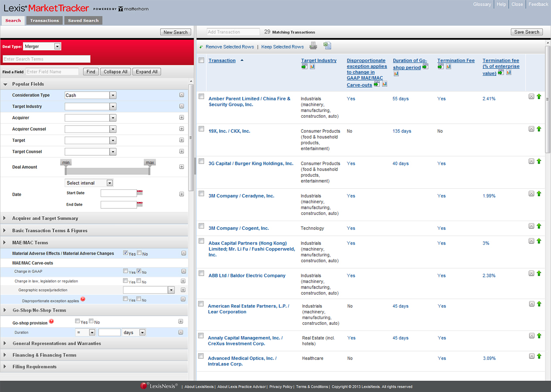This screenshot has height=392, width=551.
Task: Uncheck No for Change in GAAP
Action: (x=139, y=271)
